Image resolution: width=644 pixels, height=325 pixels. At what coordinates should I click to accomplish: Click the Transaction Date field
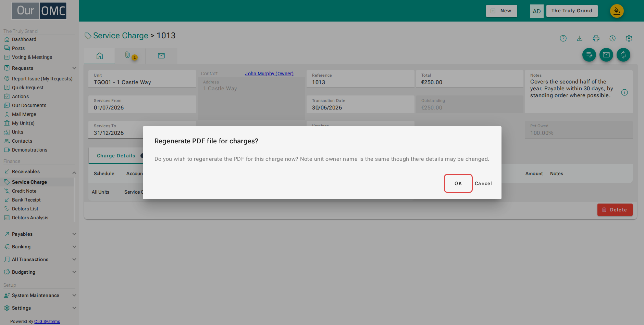(x=360, y=104)
